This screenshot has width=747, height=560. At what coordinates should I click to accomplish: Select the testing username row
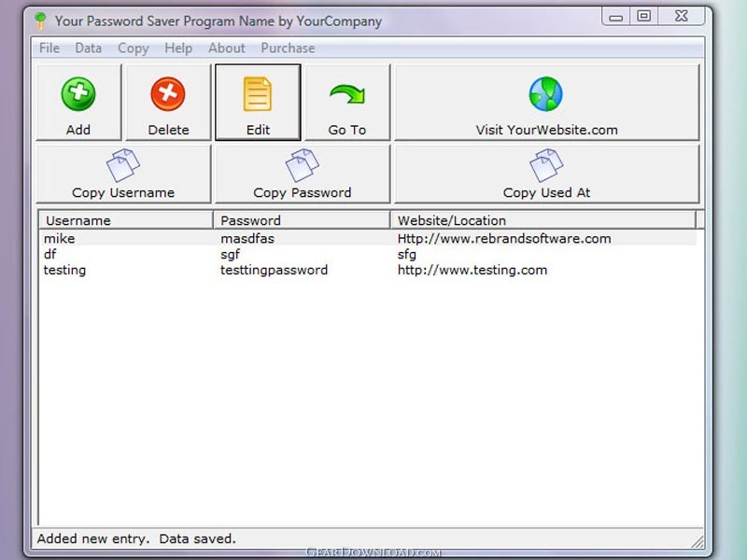65,271
